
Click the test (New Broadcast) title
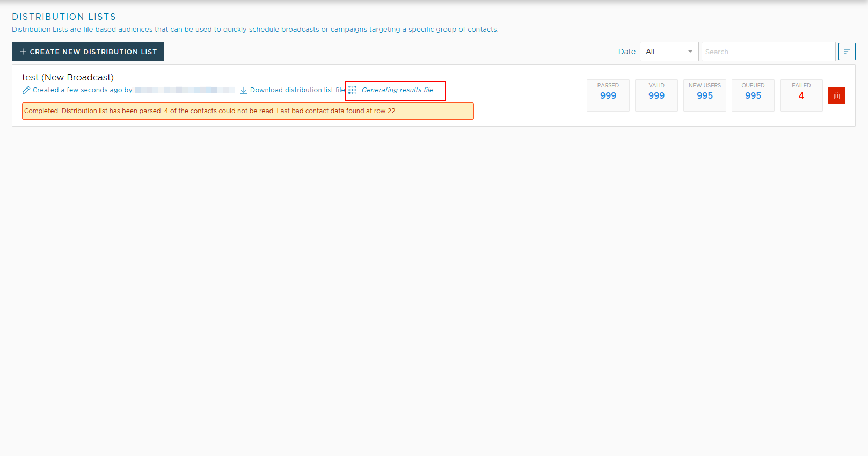[x=68, y=78]
